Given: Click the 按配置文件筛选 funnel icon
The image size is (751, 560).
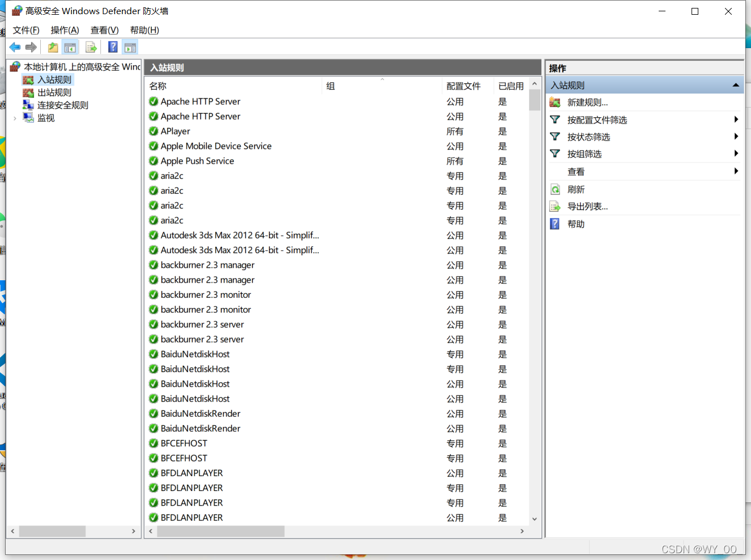Looking at the screenshot, I should (x=555, y=119).
